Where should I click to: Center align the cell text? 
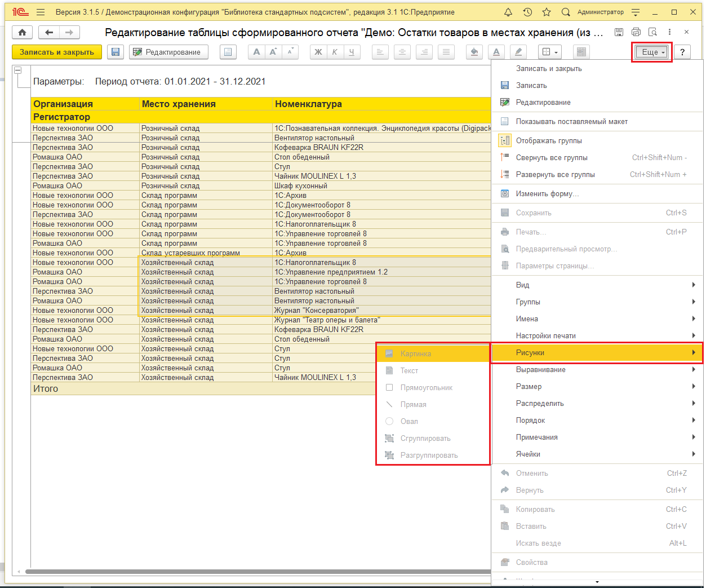402,52
